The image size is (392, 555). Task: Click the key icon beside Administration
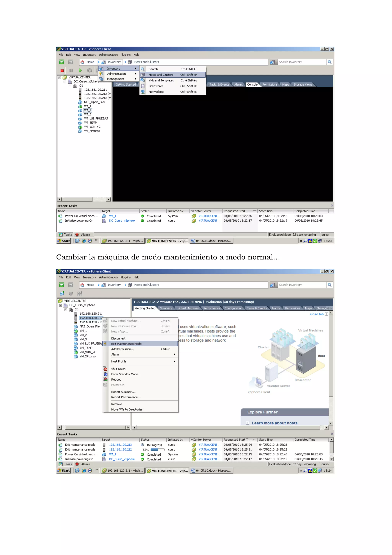[101, 74]
